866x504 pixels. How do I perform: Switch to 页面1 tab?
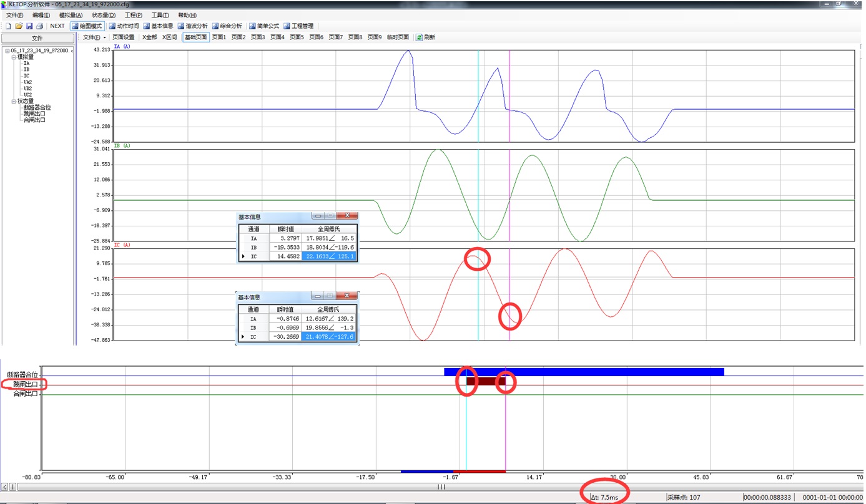tap(219, 37)
